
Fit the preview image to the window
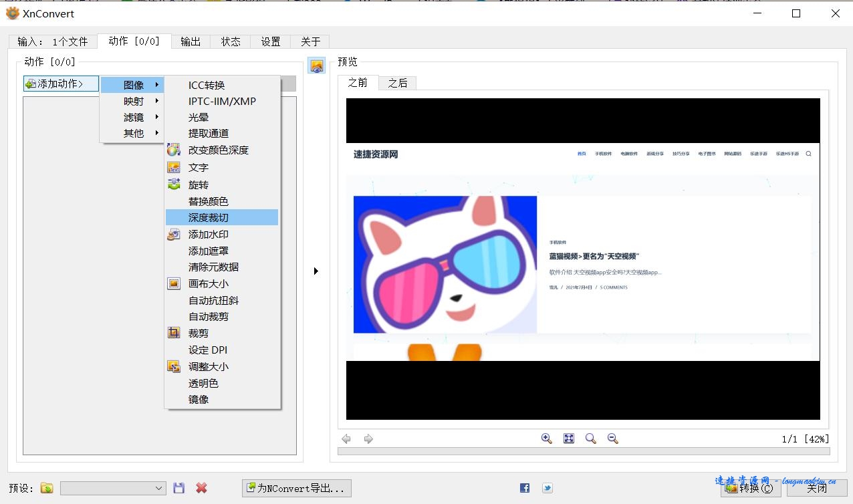(569, 438)
